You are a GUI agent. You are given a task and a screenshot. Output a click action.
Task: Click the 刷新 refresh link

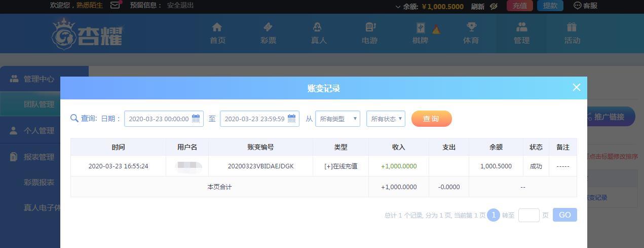tap(478, 6)
